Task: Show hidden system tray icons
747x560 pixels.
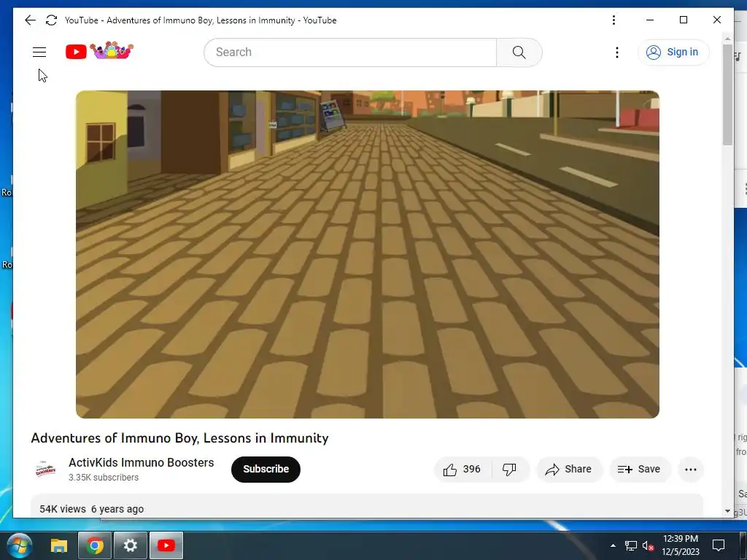Action: pos(613,545)
